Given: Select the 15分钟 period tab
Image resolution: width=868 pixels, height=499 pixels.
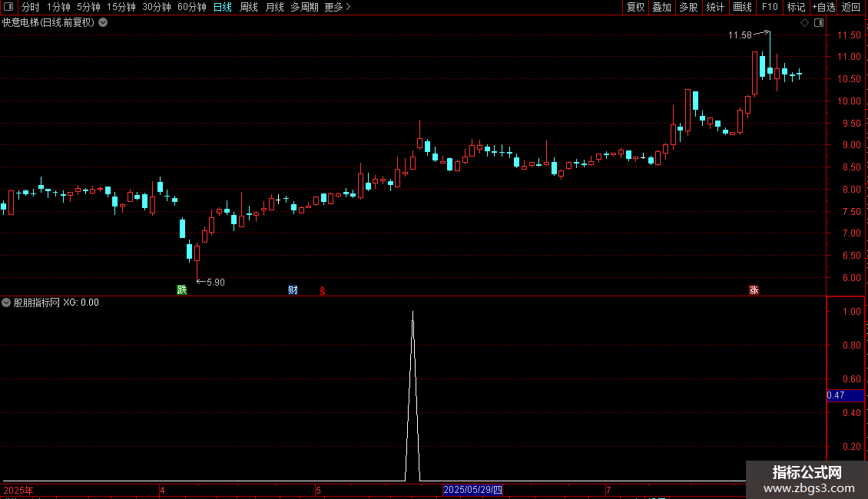Looking at the screenshot, I should (x=121, y=7).
